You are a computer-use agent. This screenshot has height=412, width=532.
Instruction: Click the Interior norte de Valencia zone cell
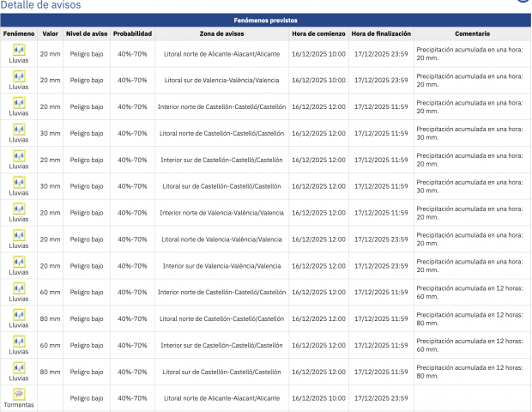pyautogui.click(x=222, y=213)
